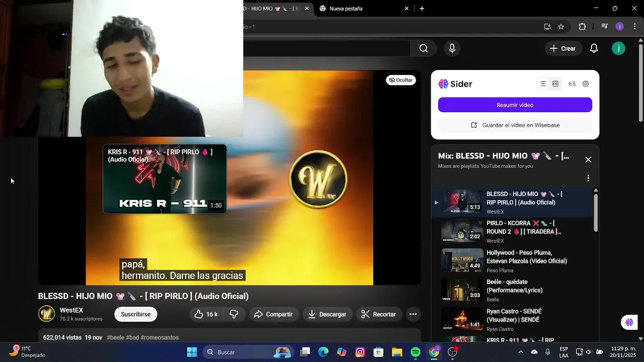Viewport: 644px width, 362px height.
Task: Click the Descargar download button
Action: pyautogui.click(x=327, y=314)
